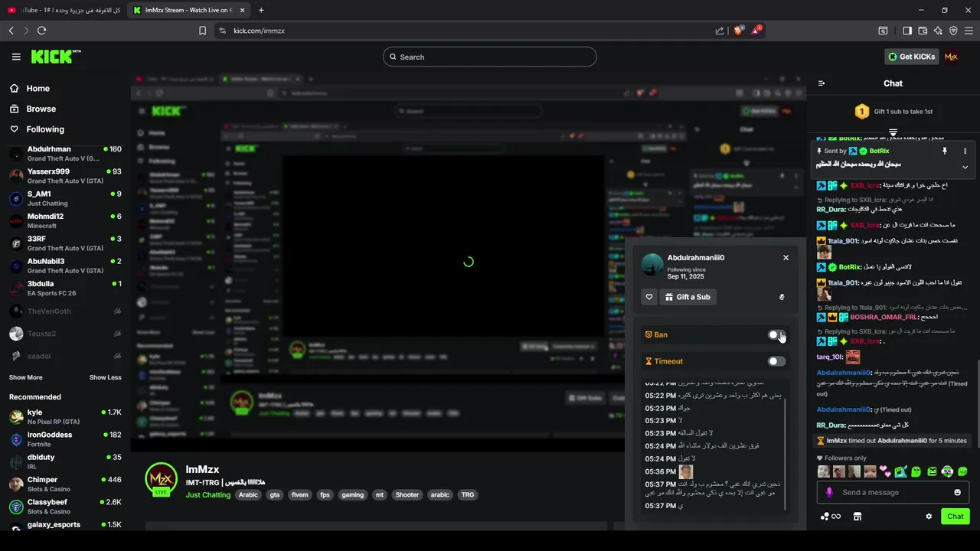Click the Gift 1 sub to take 1st banner
The image size is (980, 551).
(893, 112)
